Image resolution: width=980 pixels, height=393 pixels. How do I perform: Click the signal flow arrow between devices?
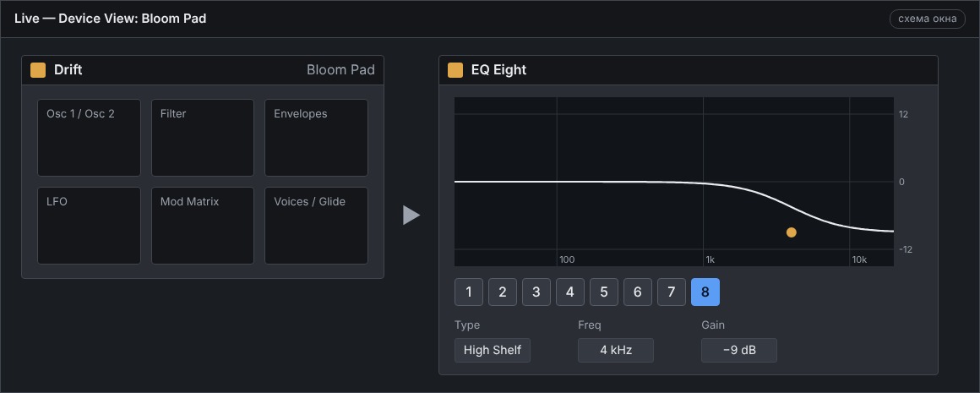coord(411,215)
